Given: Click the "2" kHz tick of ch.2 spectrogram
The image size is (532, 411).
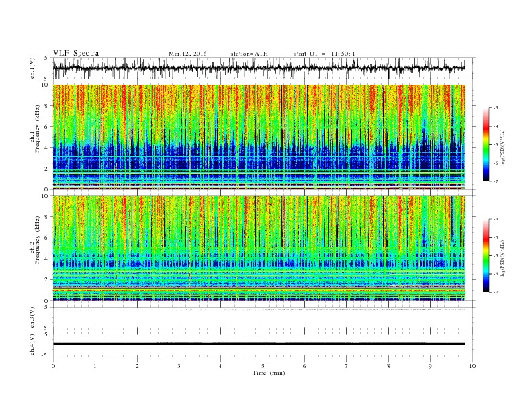Looking at the screenshot, I should click(47, 280).
